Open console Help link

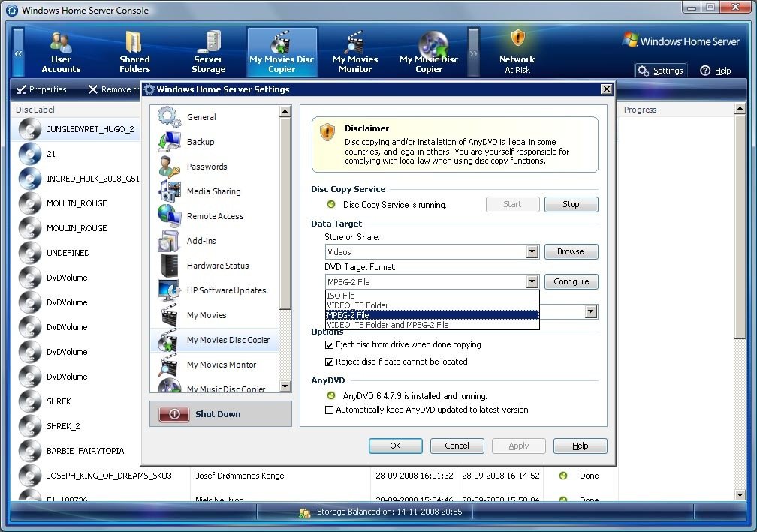click(716, 71)
